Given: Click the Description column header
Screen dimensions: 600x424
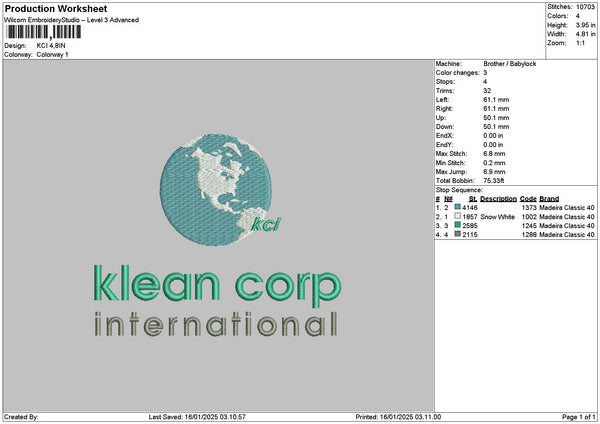Looking at the screenshot, I should point(498,199).
